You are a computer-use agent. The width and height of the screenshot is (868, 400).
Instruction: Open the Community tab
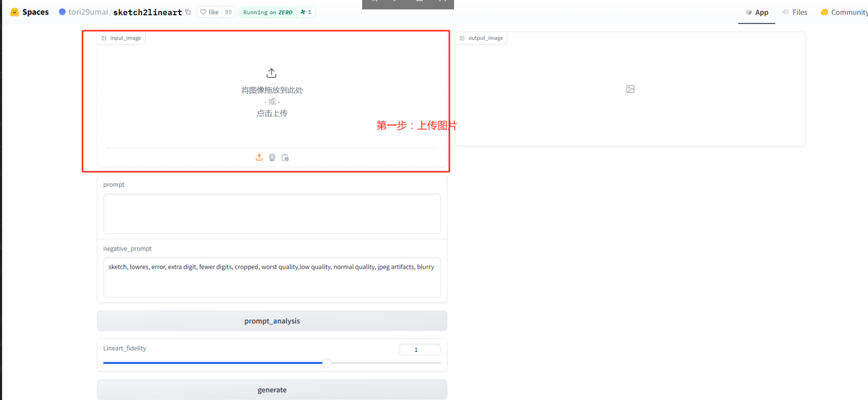tap(843, 12)
